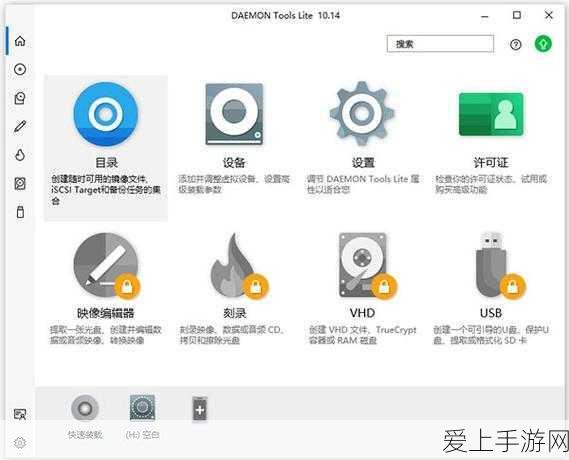The width and height of the screenshot is (569, 460).
Task: Click the VHD title text
Action: click(x=362, y=313)
